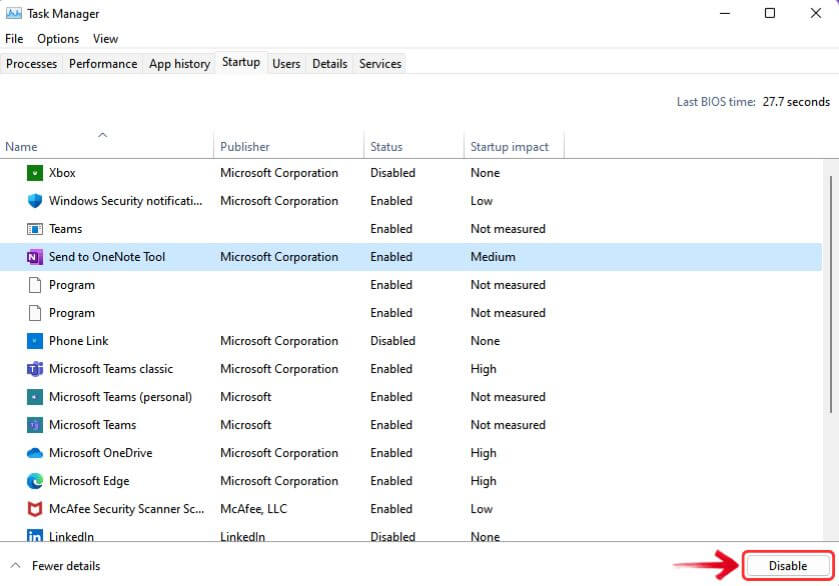The width and height of the screenshot is (839, 586).
Task: Click the Phone Link app icon
Action: [x=34, y=340]
